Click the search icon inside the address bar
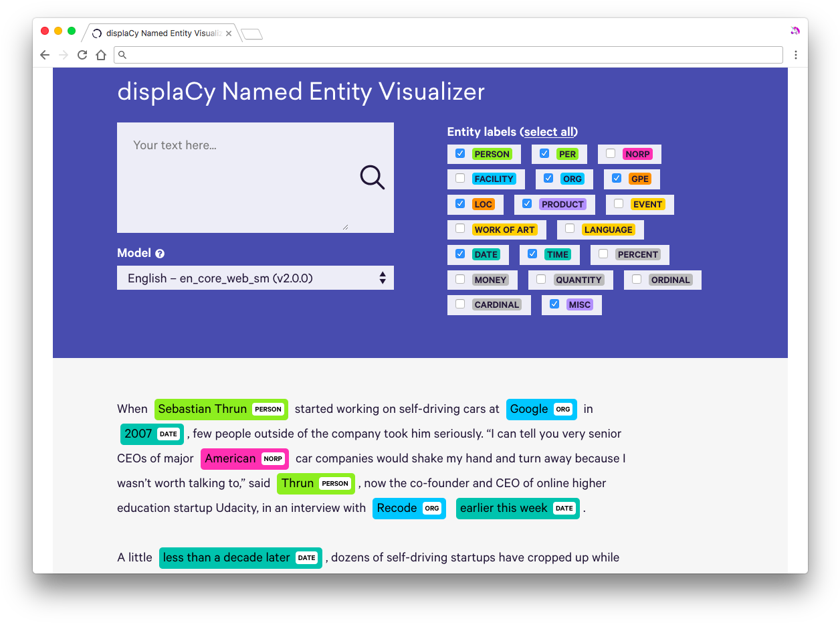The height and width of the screenshot is (623, 840). click(122, 54)
